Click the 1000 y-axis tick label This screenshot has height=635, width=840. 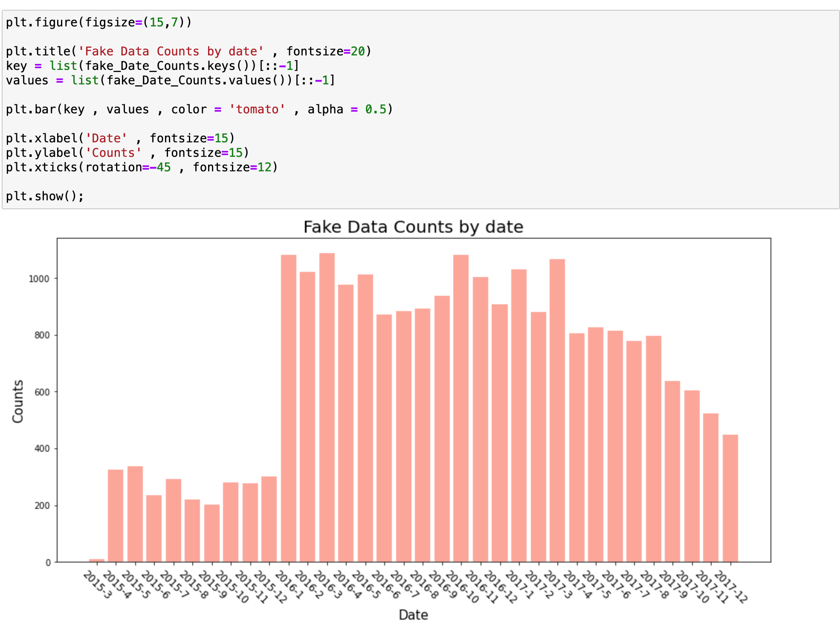[x=39, y=279]
